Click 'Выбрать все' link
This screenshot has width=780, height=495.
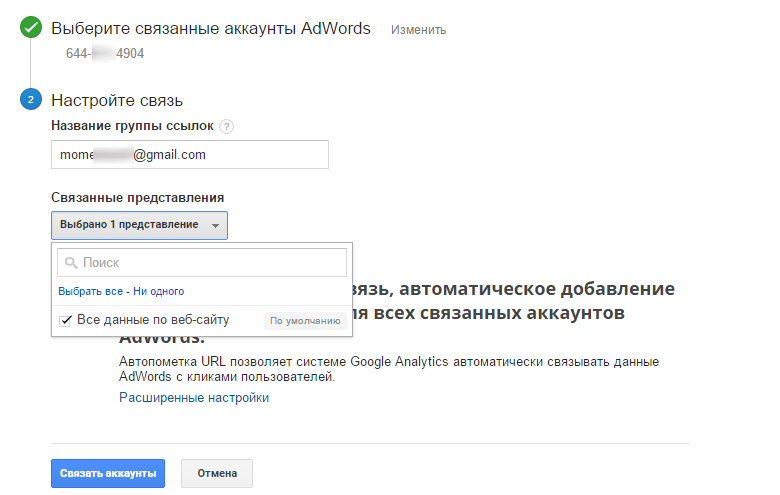(91, 292)
